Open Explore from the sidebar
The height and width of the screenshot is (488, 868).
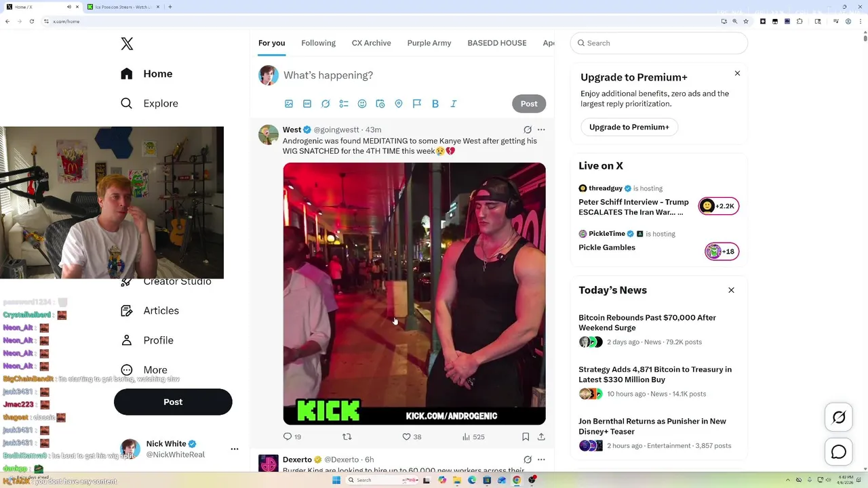tap(149, 104)
